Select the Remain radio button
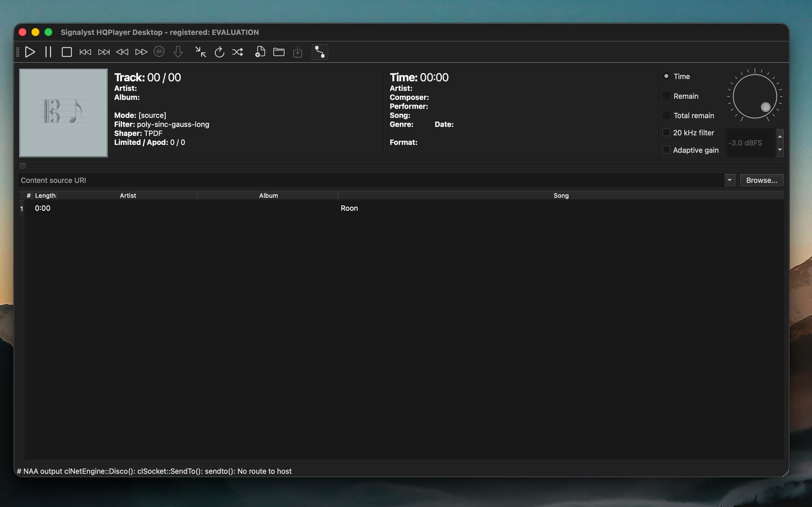Screen dimensions: 812x507 point(667,96)
